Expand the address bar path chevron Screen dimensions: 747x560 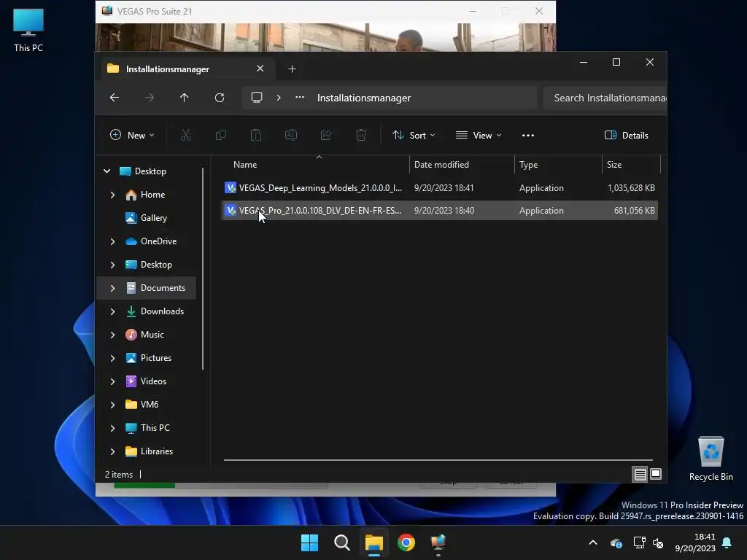pos(279,98)
